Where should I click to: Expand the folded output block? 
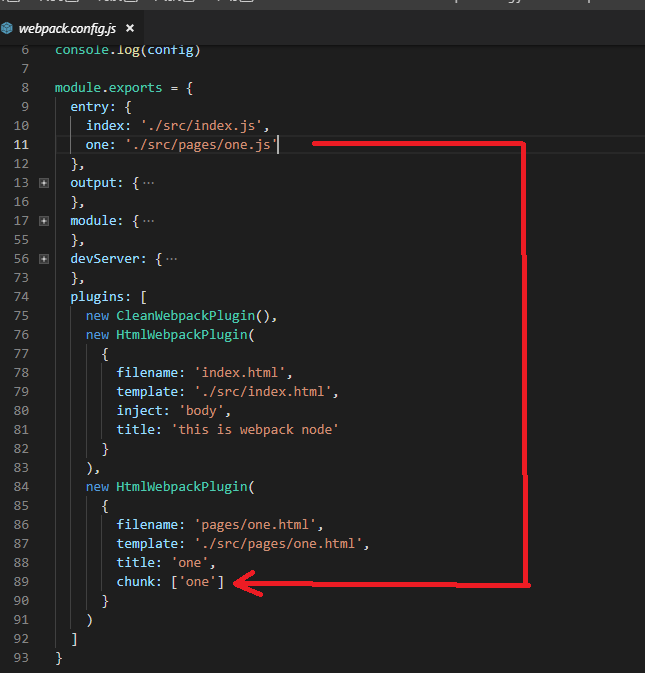coord(44,183)
